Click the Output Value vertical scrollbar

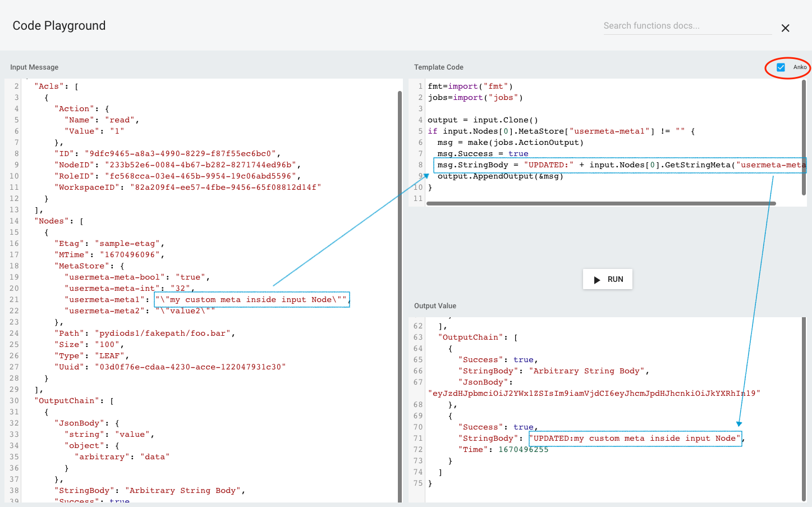(x=804, y=410)
